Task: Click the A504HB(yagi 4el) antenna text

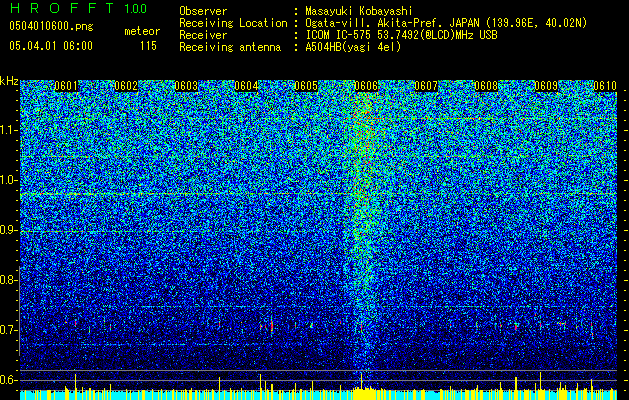Action: pos(353,47)
